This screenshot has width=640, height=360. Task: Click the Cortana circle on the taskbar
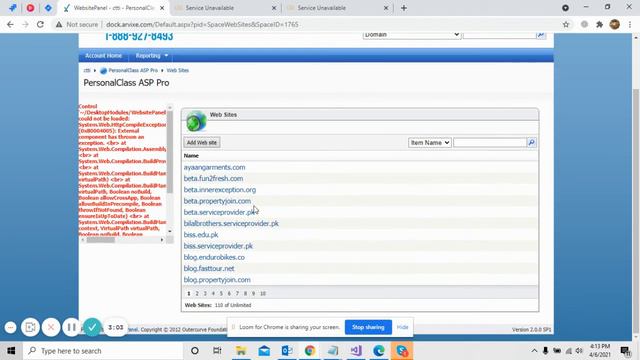pyautogui.click(x=195, y=351)
